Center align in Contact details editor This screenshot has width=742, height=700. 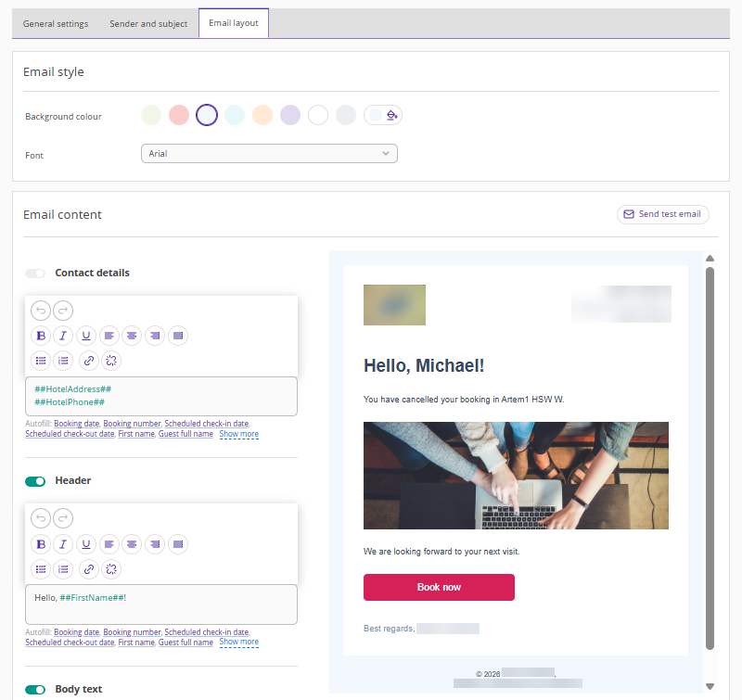click(x=132, y=336)
